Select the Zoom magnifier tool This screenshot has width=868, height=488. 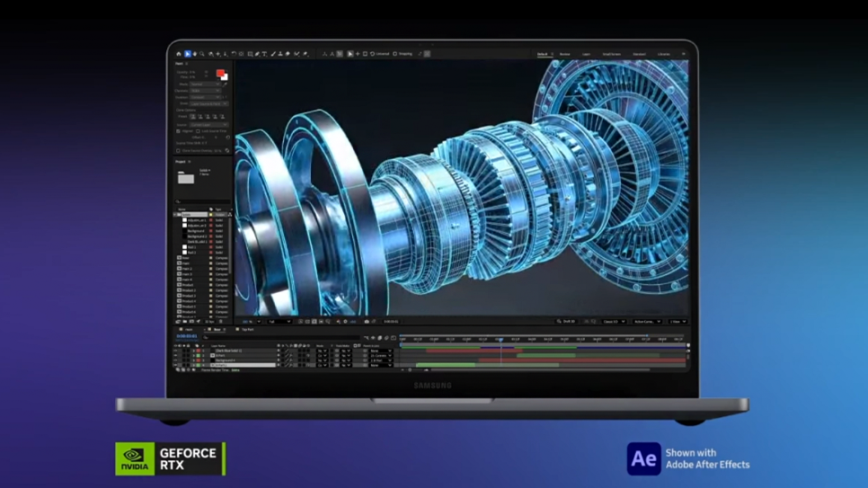(x=202, y=54)
